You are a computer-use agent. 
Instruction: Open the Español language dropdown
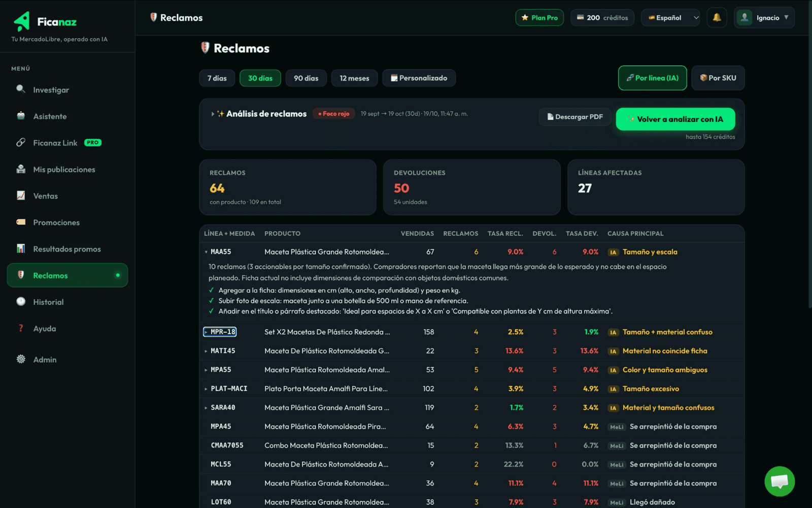click(x=670, y=18)
